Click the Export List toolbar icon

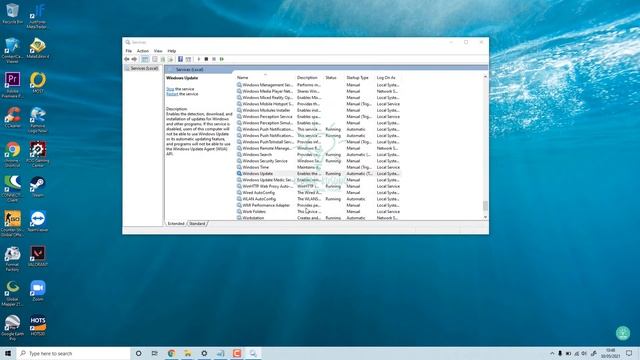click(x=171, y=59)
